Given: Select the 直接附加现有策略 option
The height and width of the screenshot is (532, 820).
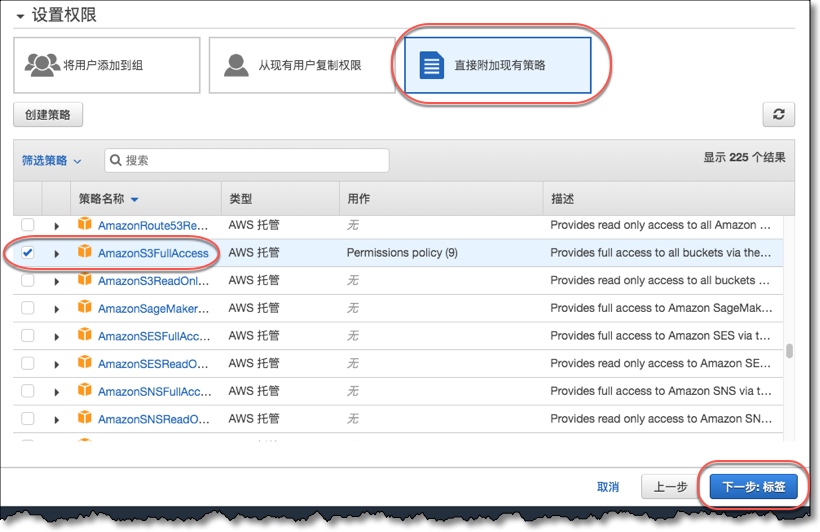Looking at the screenshot, I should [x=498, y=65].
